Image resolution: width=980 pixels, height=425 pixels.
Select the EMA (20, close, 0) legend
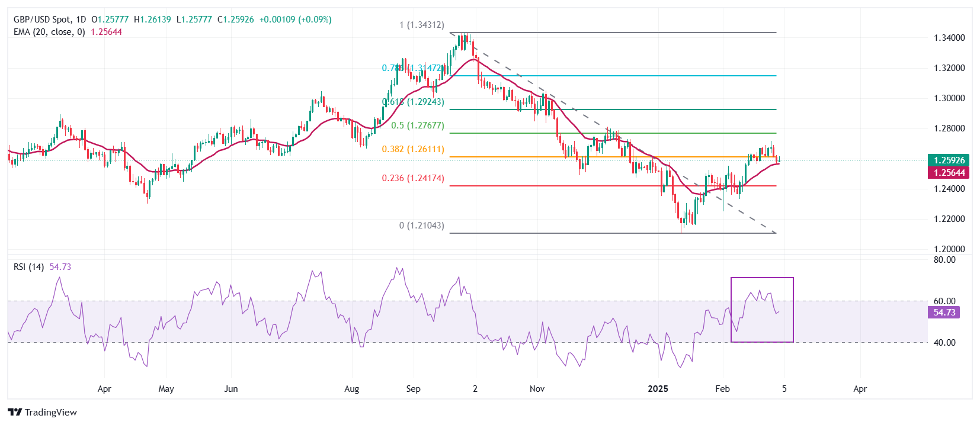49,32
